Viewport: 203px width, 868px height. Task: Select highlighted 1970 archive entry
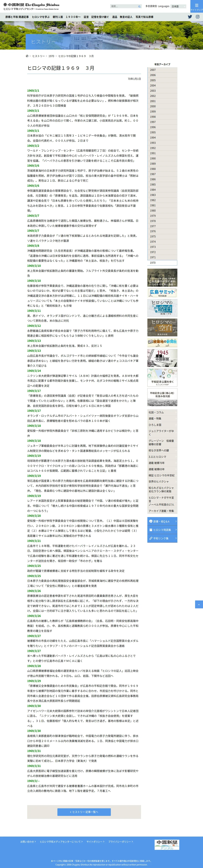162,263
